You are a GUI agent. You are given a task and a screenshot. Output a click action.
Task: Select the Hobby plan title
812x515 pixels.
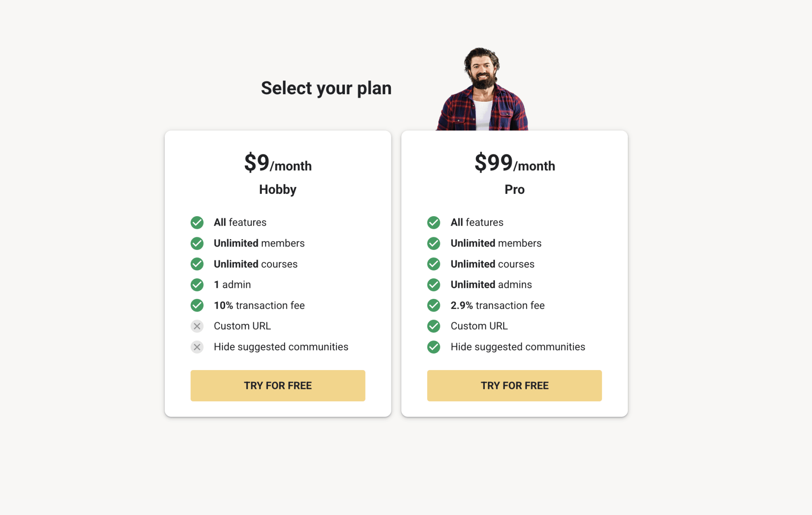[x=278, y=189]
